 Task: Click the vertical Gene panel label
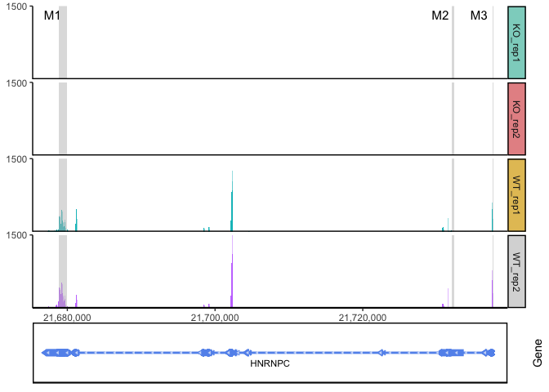[x=537, y=353]
